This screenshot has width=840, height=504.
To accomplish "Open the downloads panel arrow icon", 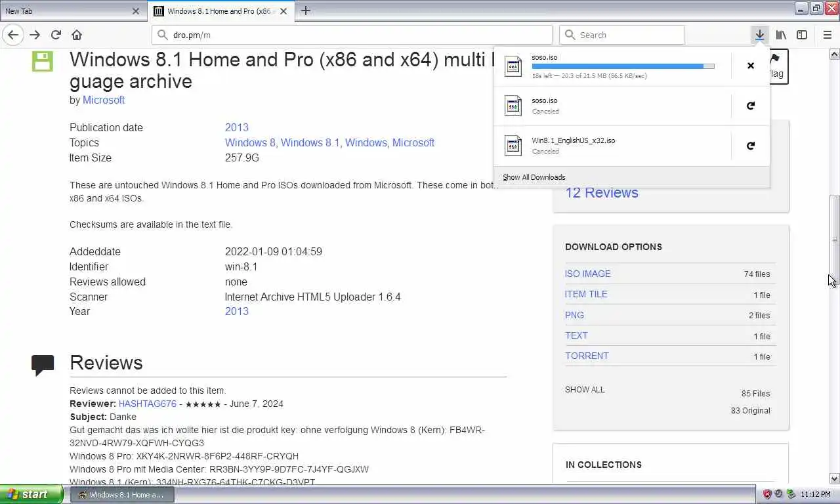I will point(759,35).
